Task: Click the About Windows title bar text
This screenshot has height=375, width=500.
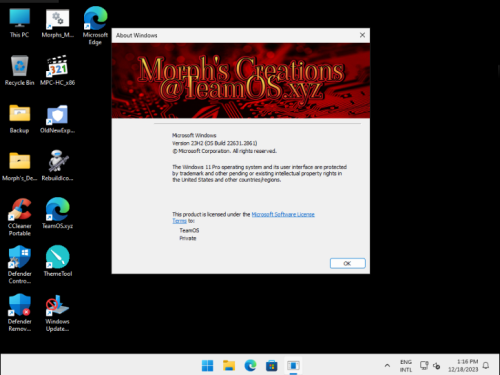Action: [x=137, y=35]
